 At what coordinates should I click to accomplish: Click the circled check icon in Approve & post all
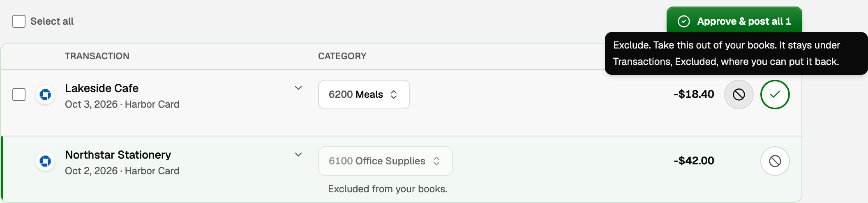click(x=684, y=21)
